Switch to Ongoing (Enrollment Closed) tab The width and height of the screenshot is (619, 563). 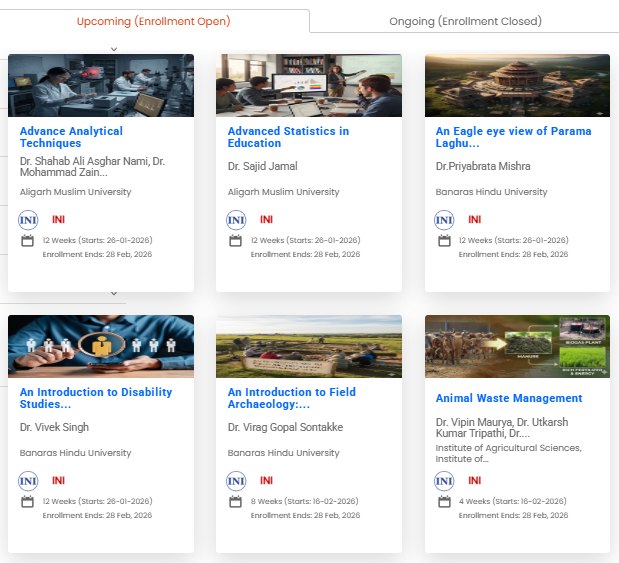[465, 21]
